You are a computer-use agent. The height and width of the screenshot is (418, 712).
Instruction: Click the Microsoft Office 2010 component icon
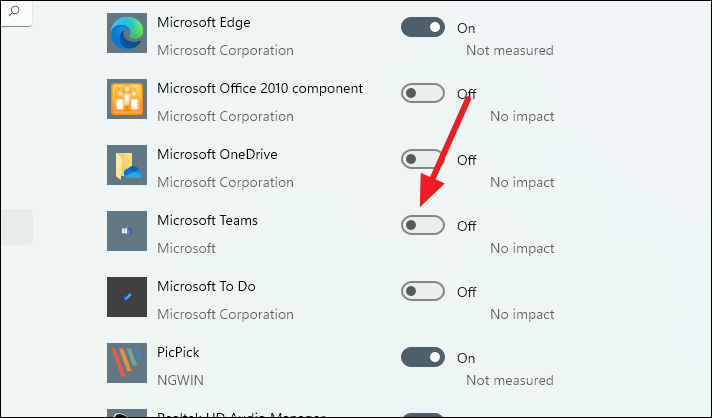coord(127,99)
